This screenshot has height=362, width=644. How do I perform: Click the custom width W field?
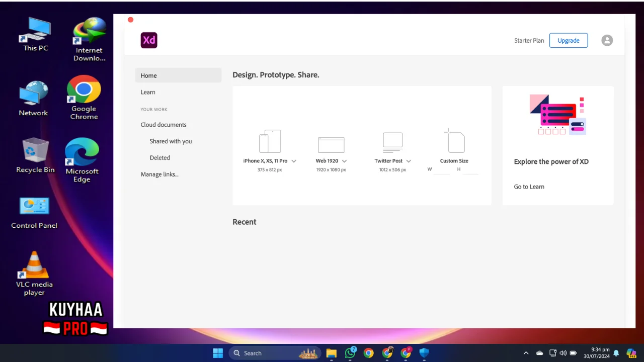[442, 169]
